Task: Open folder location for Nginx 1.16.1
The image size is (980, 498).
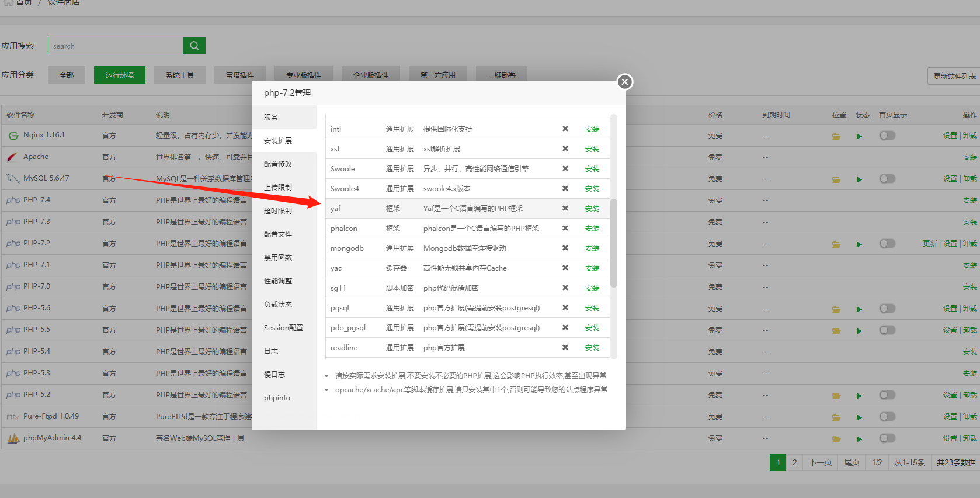Action: pyautogui.click(x=836, y=136)
